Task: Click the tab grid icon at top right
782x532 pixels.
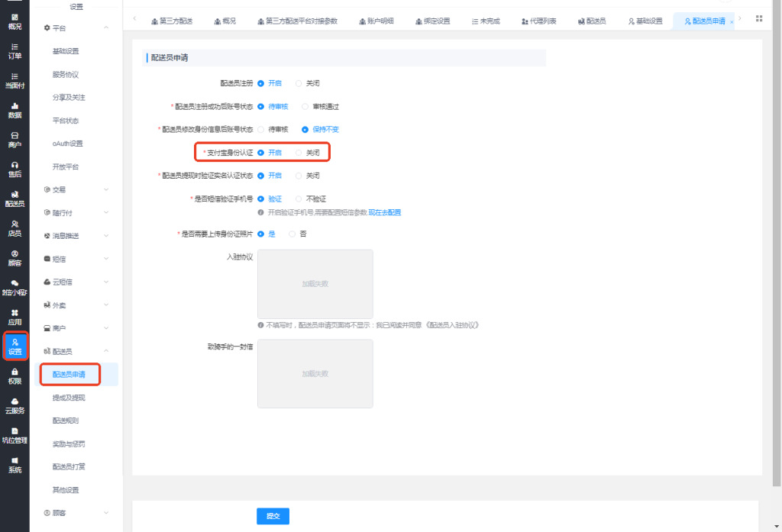Action: (758, 18)
